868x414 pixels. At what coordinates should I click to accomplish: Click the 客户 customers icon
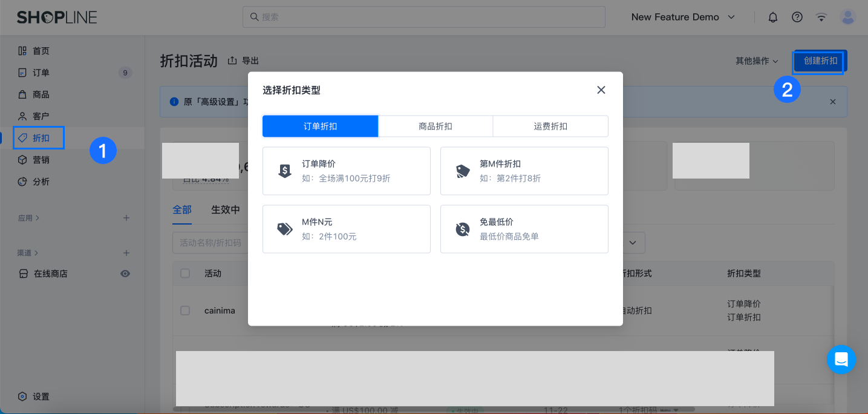point(22,116)
